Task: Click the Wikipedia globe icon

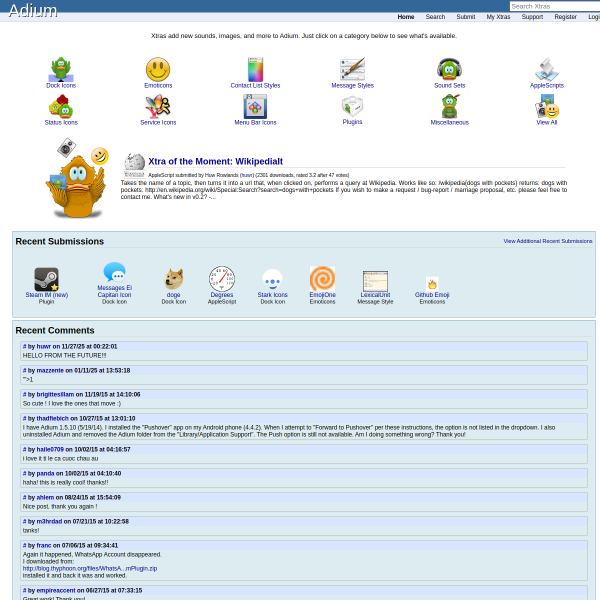Action: click(134, 165)
